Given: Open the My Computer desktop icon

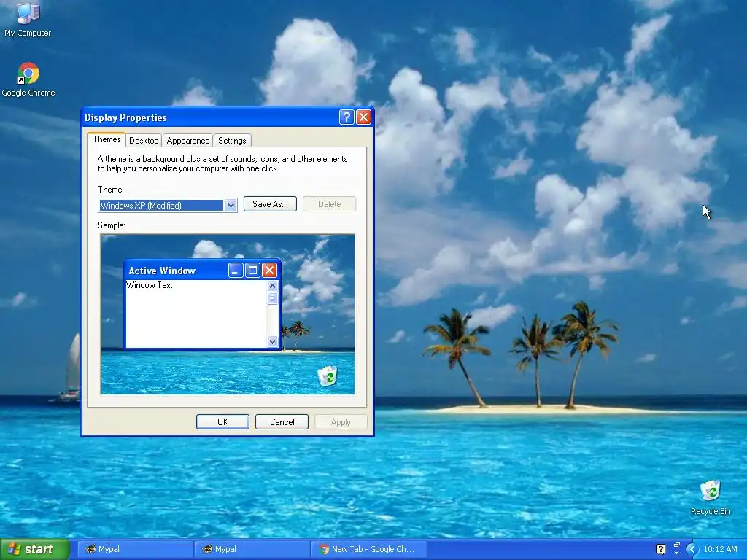Looking at the screenshot, I should [28, 19].
